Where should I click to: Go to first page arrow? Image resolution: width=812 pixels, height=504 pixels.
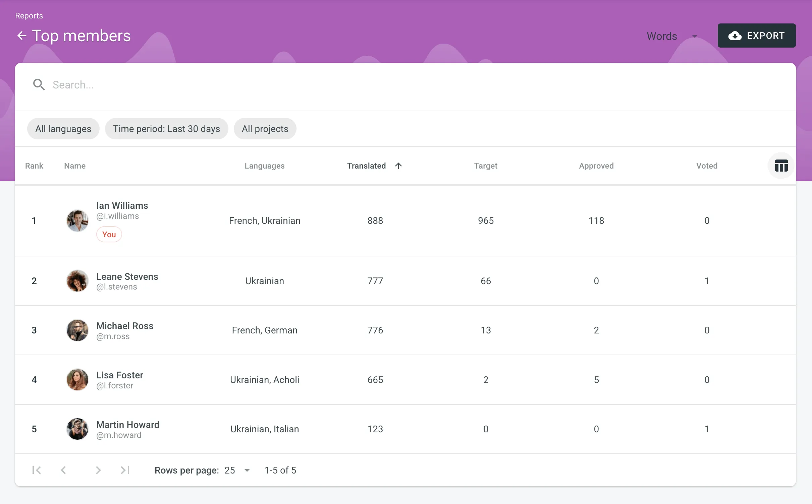point(37,470)
